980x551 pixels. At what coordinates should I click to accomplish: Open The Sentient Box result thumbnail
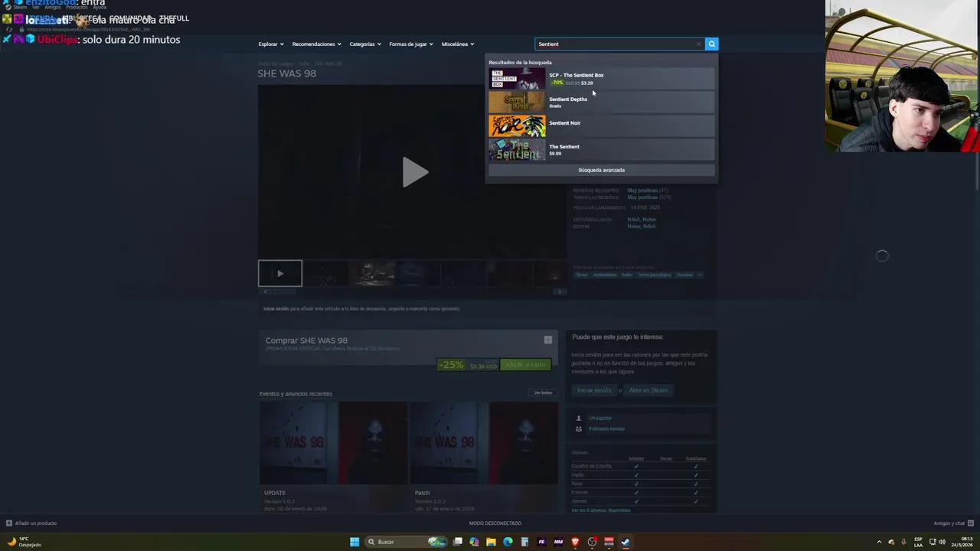[x=518, y=78]
